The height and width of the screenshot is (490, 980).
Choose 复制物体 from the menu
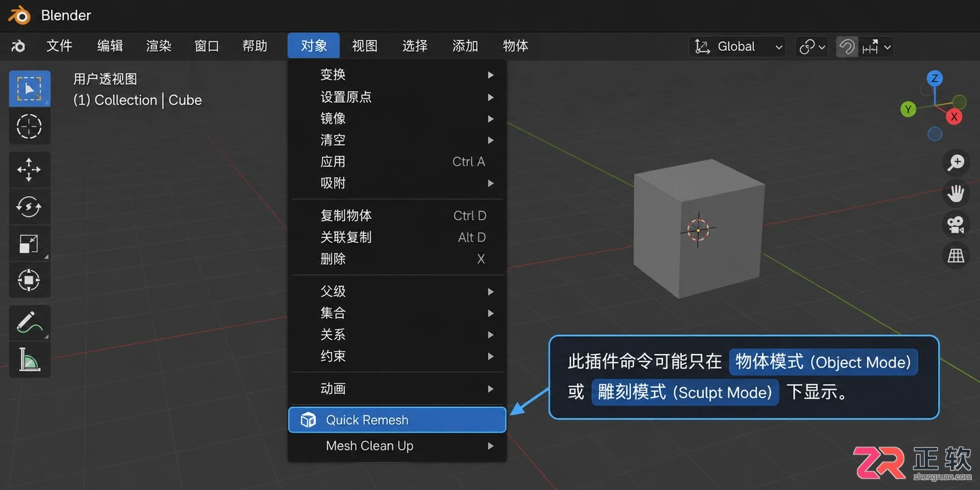(398, 216)
